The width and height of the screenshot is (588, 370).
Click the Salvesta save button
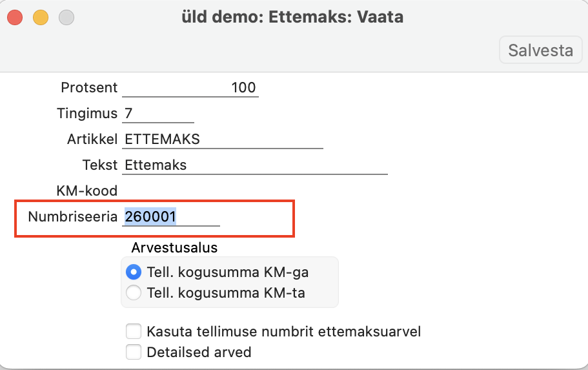pyautogui.click(x=540, y=50)
